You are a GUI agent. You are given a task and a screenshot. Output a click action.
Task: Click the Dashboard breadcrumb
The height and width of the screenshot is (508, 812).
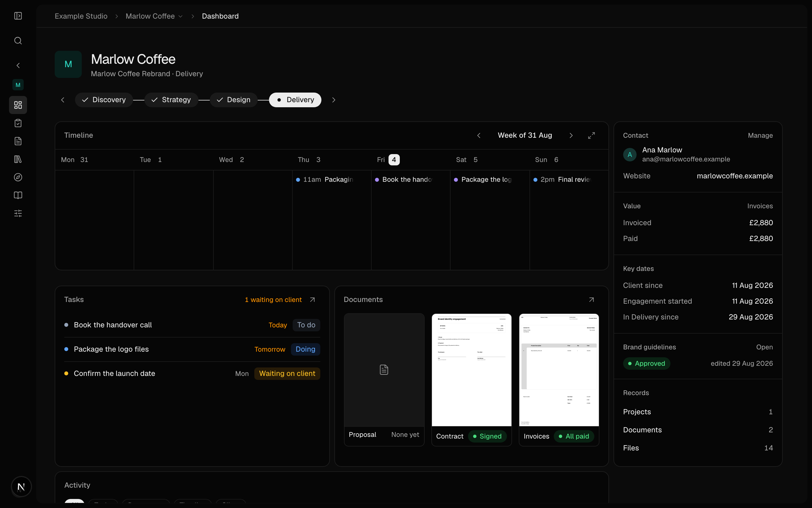[220, 16]
